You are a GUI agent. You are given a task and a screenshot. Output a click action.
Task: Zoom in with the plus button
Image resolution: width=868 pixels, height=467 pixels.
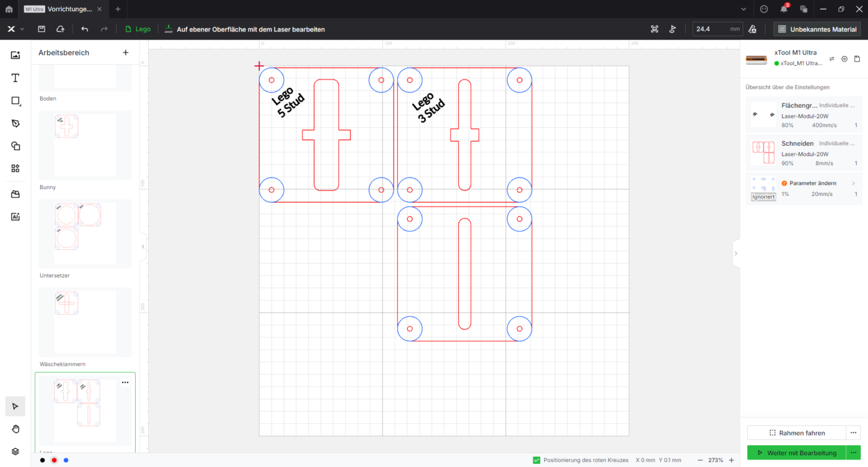click(x=732, y=460)
